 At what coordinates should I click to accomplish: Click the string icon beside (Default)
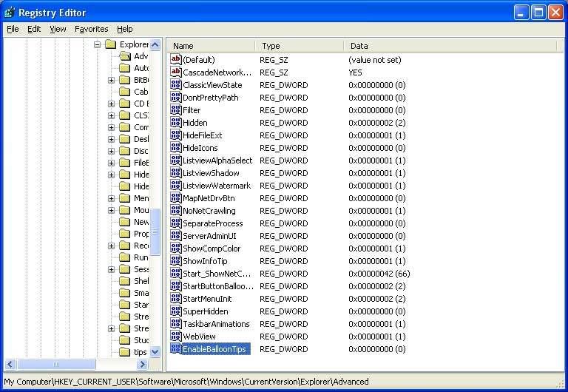(176, 59)
